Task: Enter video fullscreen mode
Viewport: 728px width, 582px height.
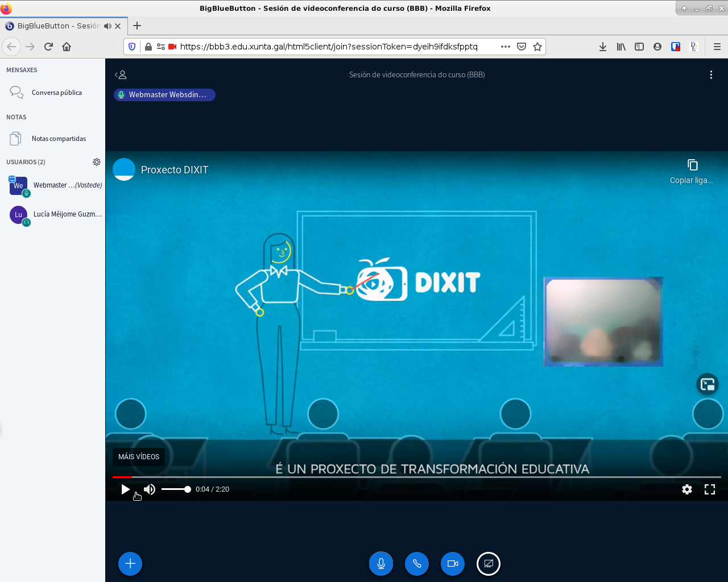Action: point(710,489)
